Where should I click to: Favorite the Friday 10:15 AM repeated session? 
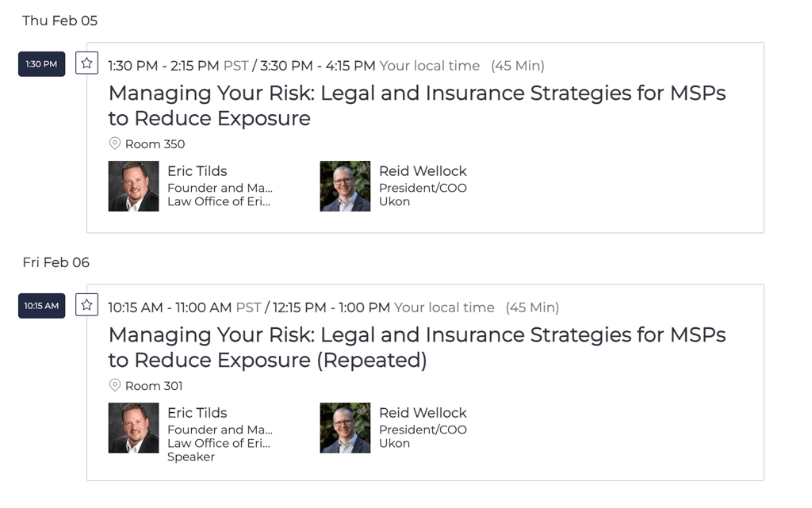pos(86,305)
